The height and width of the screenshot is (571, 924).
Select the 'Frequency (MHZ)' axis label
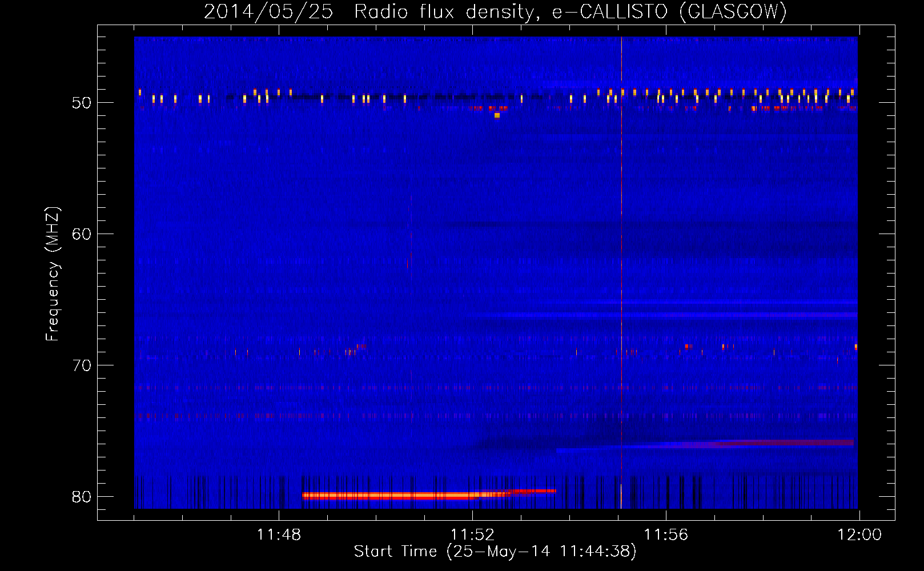[53, 274]
